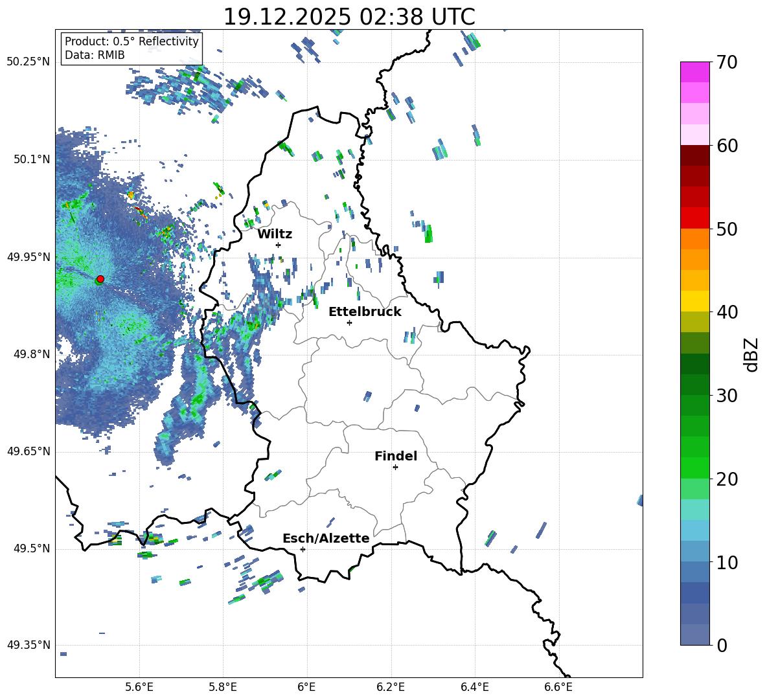
Task: Click the 60 tick on the colorbar
Action: (727, 146)
